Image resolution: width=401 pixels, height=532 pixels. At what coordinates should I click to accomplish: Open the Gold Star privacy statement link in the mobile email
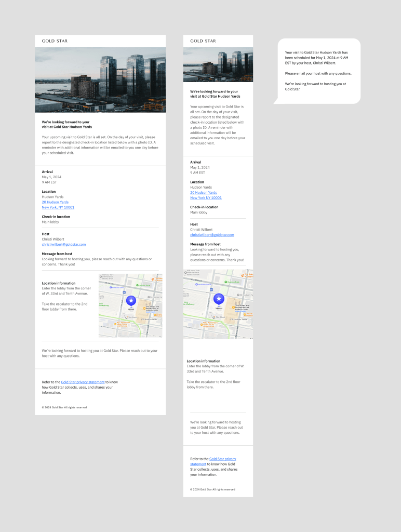[x=222, y=459]
